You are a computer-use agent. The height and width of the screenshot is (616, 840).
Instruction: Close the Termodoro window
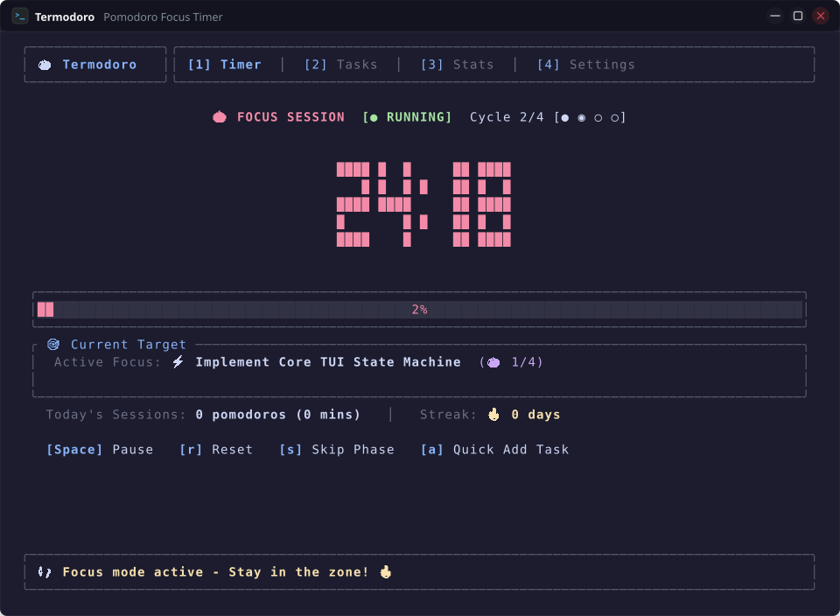click(820, 16)
